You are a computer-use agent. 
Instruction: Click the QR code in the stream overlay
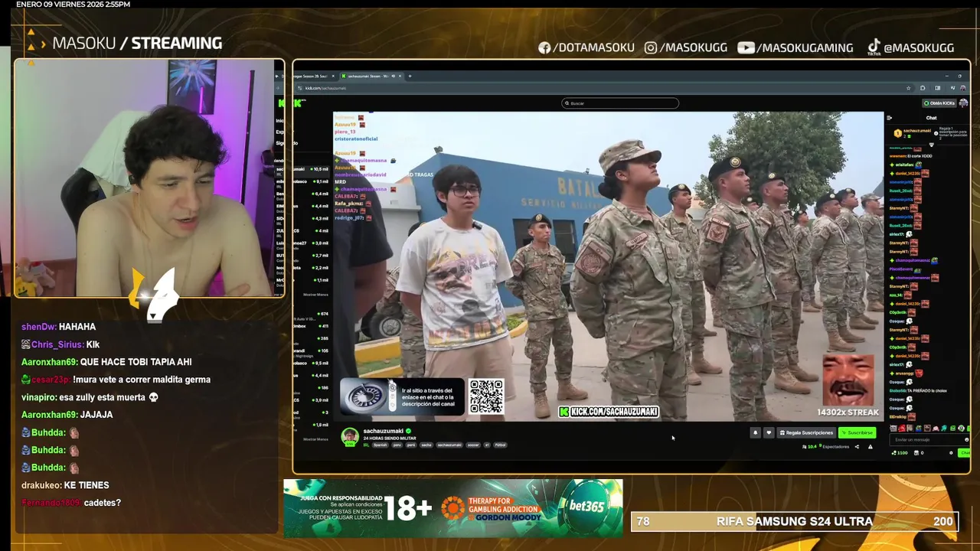(486, 396)
